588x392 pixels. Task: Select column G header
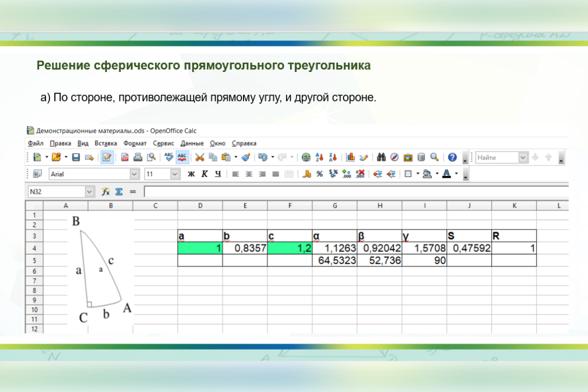pos(335,206)
